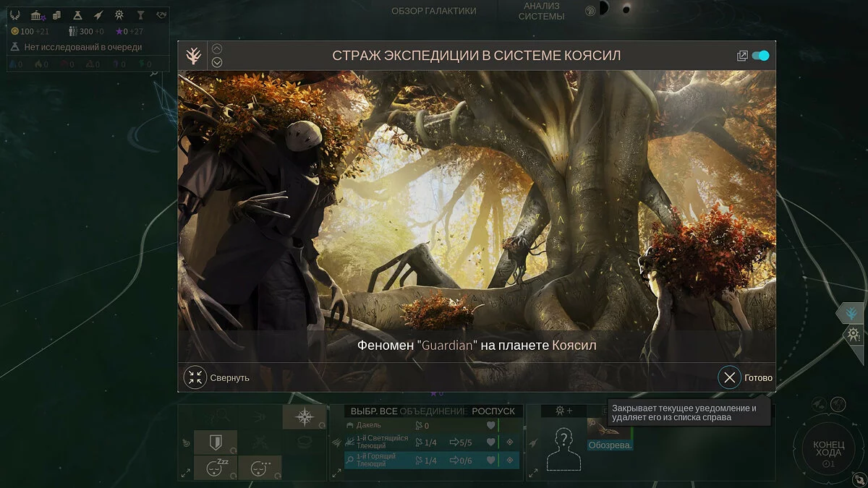Open the heroes sun-gear icon in top bar
This screenshot has height=488, width=868.
(119, 15)
